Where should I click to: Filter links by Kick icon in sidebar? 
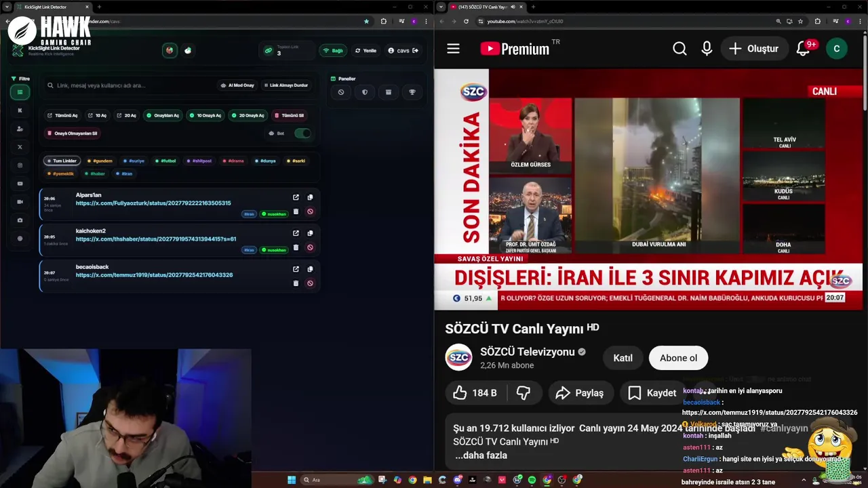click(x=20, y=110)
